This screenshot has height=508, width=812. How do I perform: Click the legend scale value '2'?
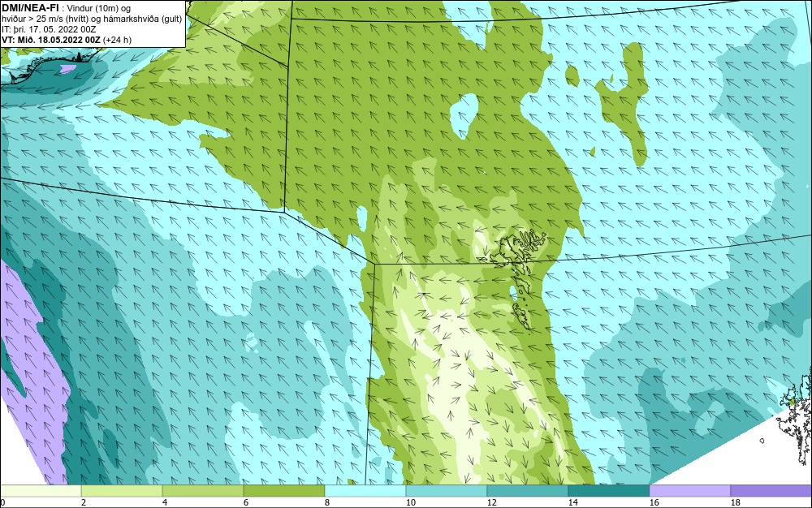[x=84, y=502]
